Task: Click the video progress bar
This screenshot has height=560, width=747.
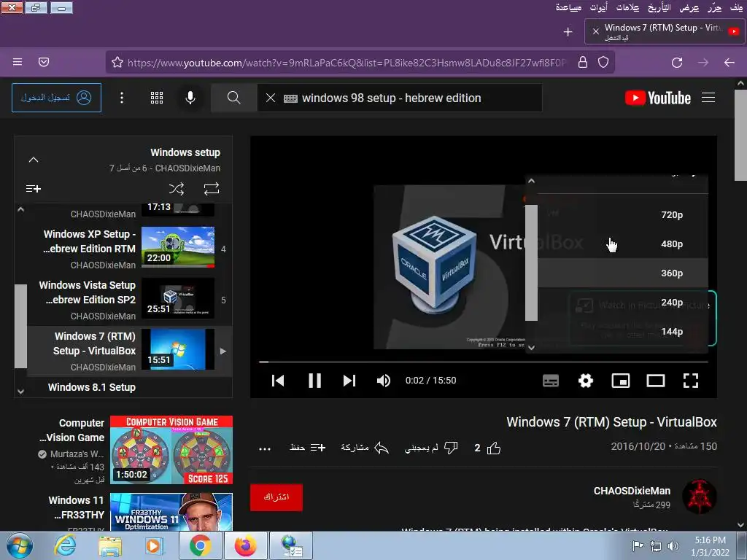Action: [483, 362]
